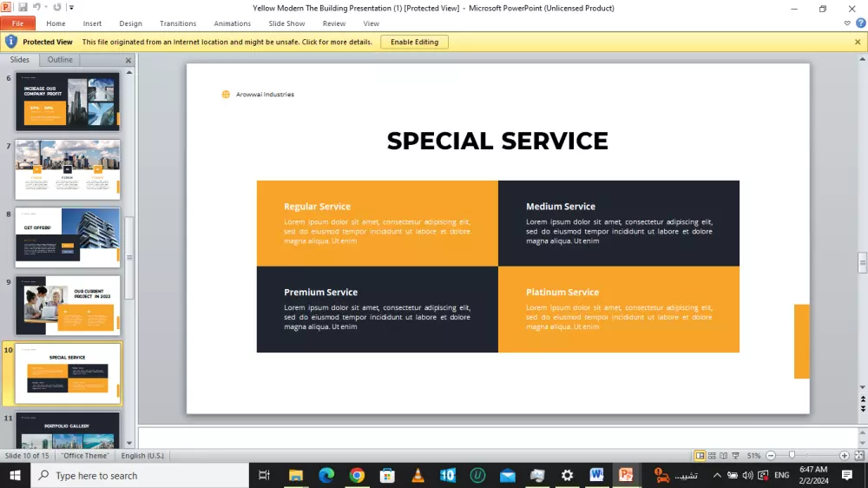Switch to the Outline pane tab

click(60, 59)
